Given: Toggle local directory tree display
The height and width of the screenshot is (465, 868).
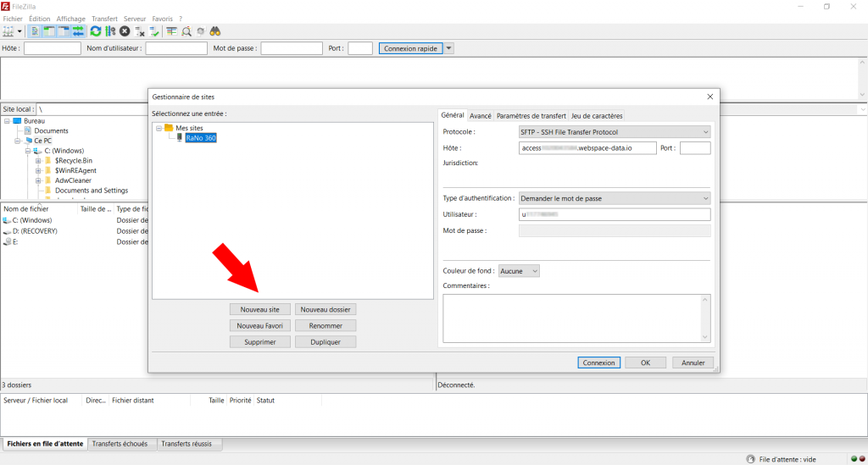Looking at the screenshot, I should pyautogui.click(x=50, y=31).
